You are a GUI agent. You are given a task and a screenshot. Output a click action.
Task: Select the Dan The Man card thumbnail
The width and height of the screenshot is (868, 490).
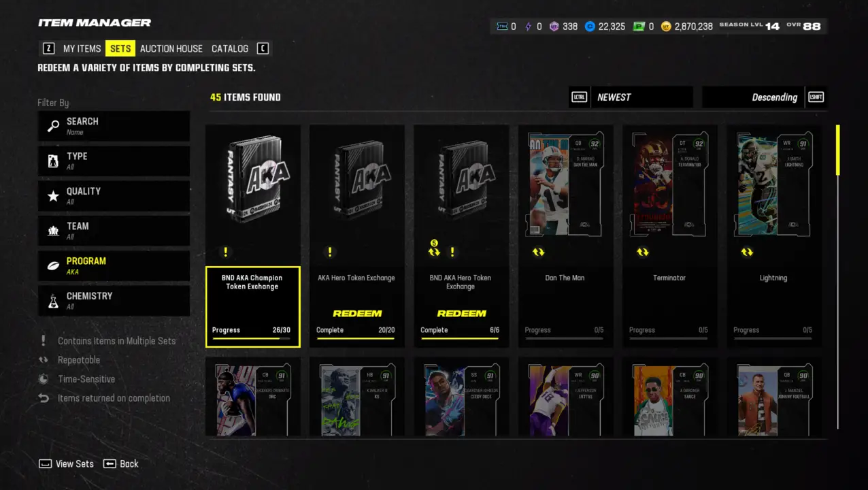click(565, 184)
